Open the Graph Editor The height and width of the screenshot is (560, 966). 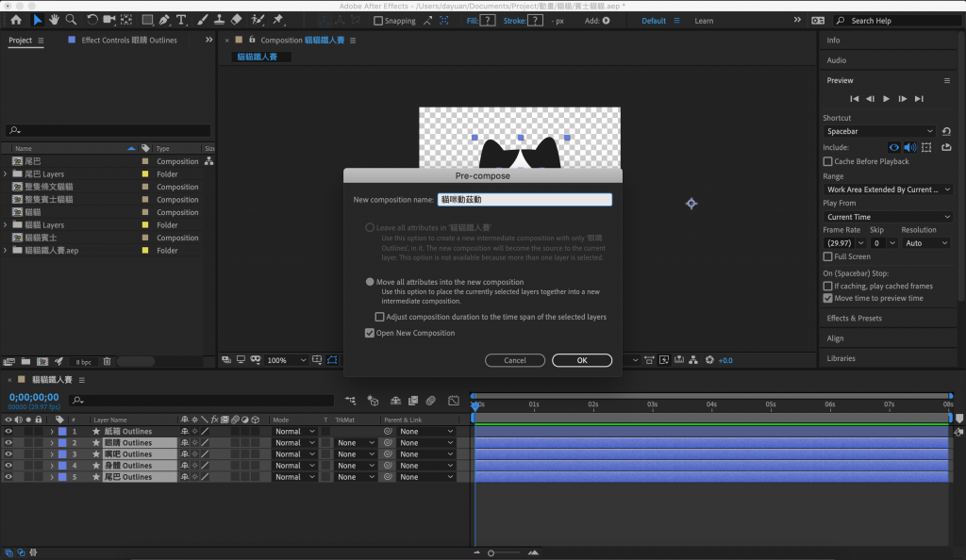coord(454,401)
